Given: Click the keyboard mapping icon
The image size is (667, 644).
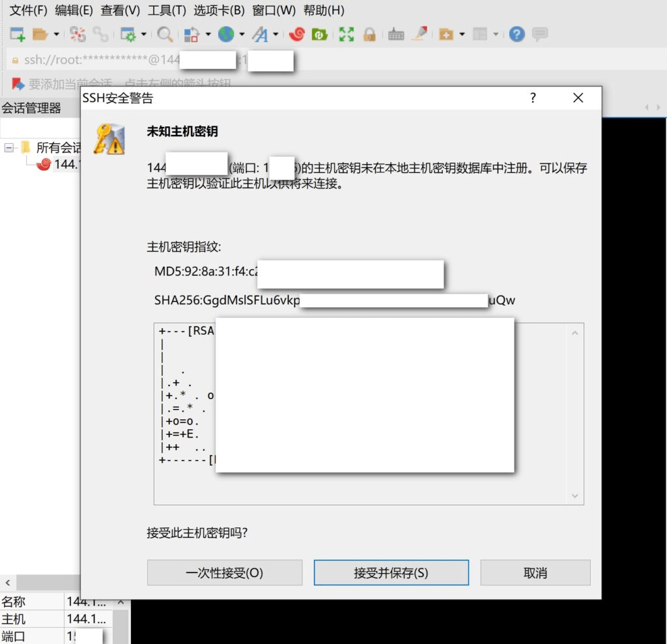Looking at the screenshot, I should tap(396, 35).
